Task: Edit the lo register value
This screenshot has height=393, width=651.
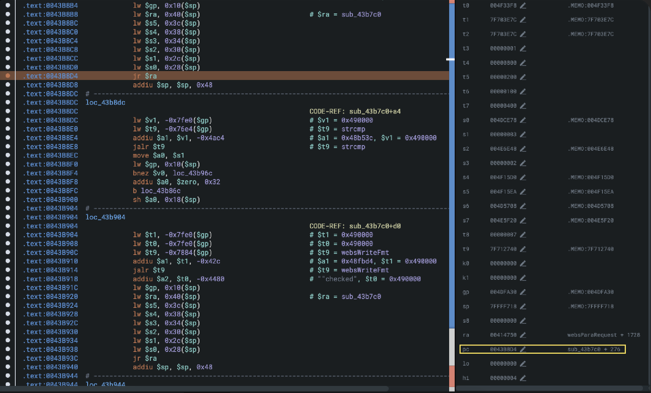Action: point(523,364)
